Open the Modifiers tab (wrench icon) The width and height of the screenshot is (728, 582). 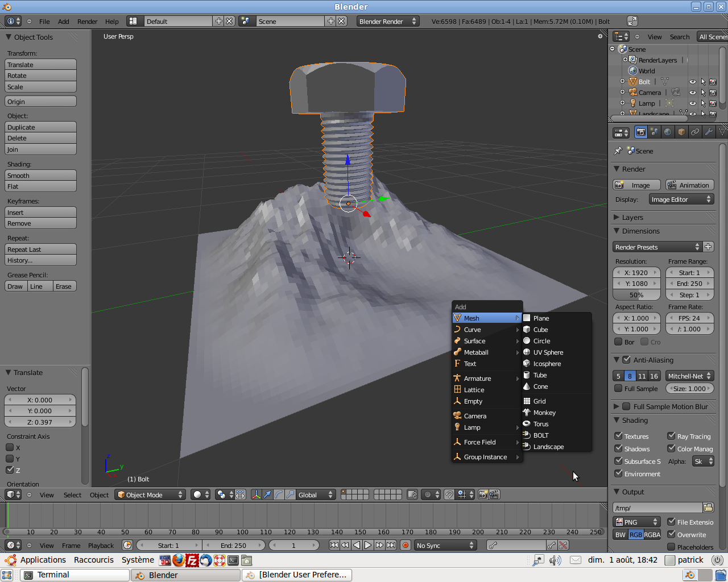pos(709,132)
